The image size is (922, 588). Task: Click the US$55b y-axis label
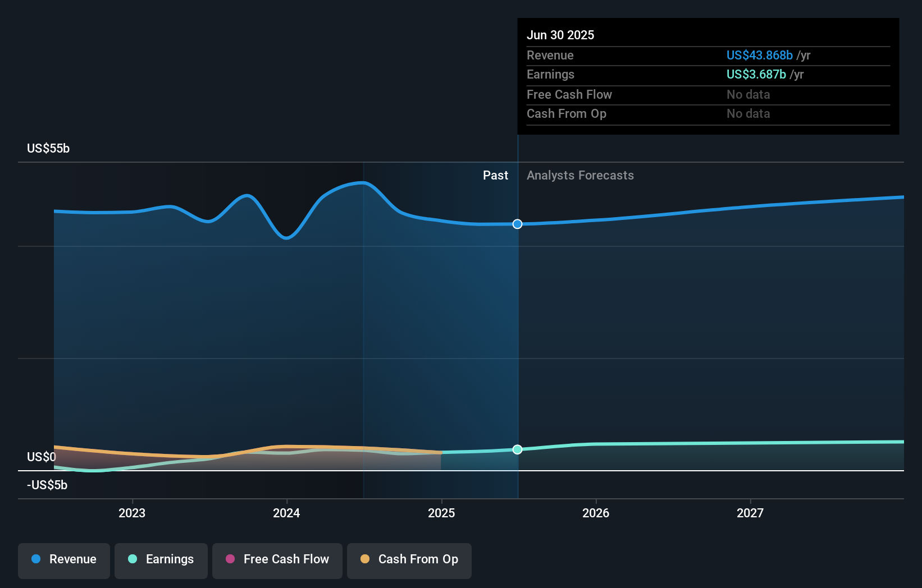pos(48,148)
